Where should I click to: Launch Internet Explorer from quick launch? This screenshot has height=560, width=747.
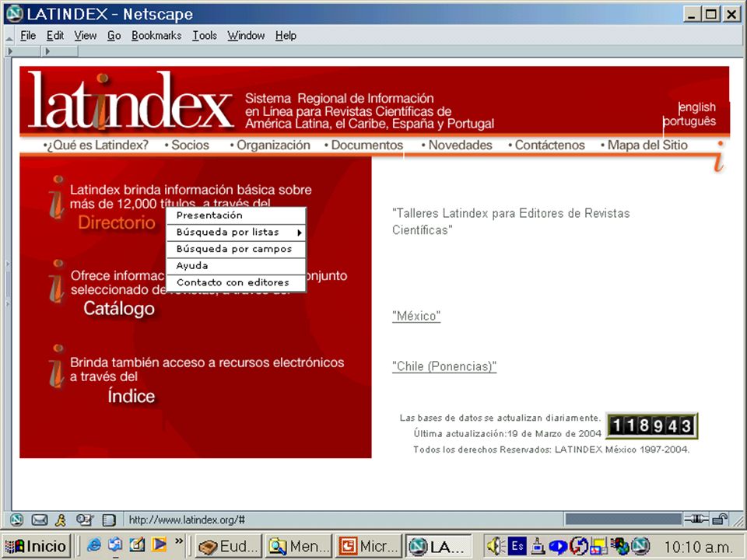click(x=94, y=544)
